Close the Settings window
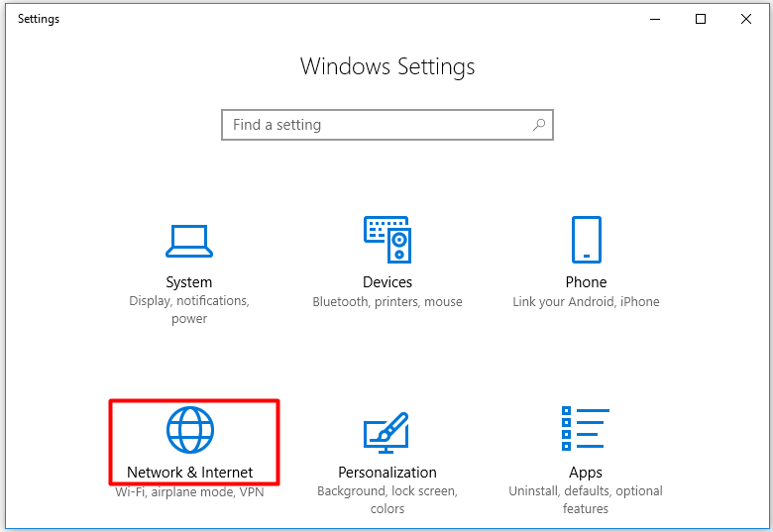The height and width of the screenshot is (532, 773). click(x=746, y=19)
